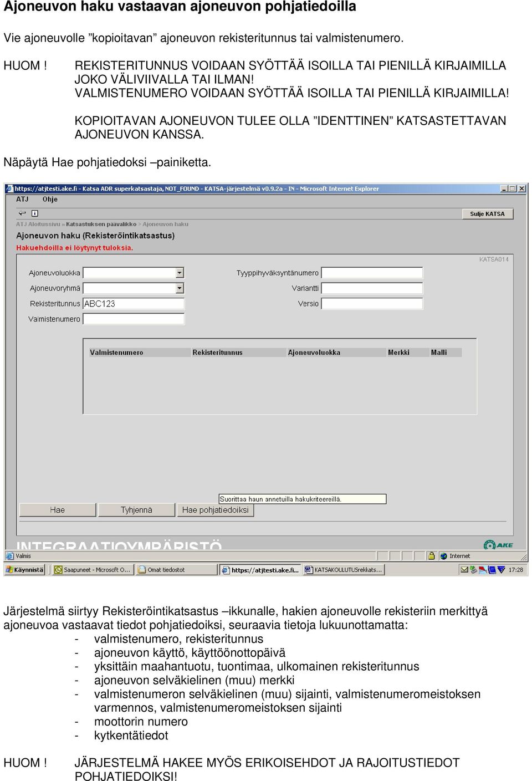Screen dimensions: 532x781
Task: Click the AKE logo in the page footer
Action: click(x=498, y=544)
